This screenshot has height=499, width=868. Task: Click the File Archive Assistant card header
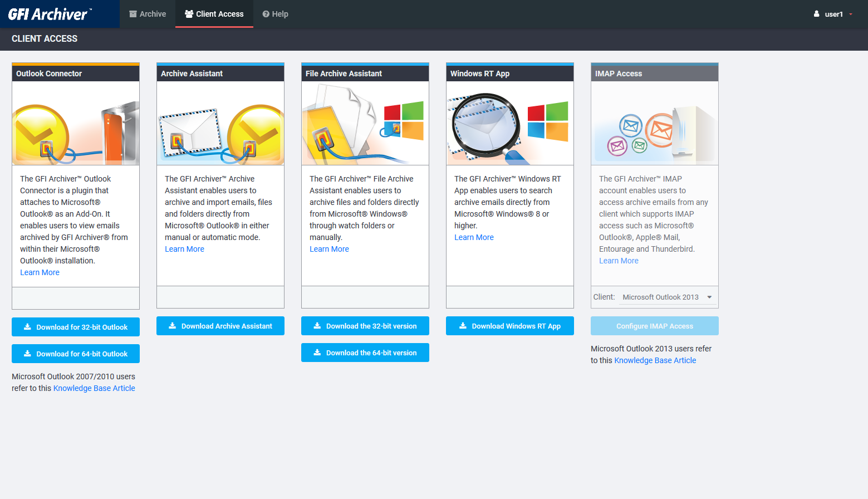coord(365,74)
